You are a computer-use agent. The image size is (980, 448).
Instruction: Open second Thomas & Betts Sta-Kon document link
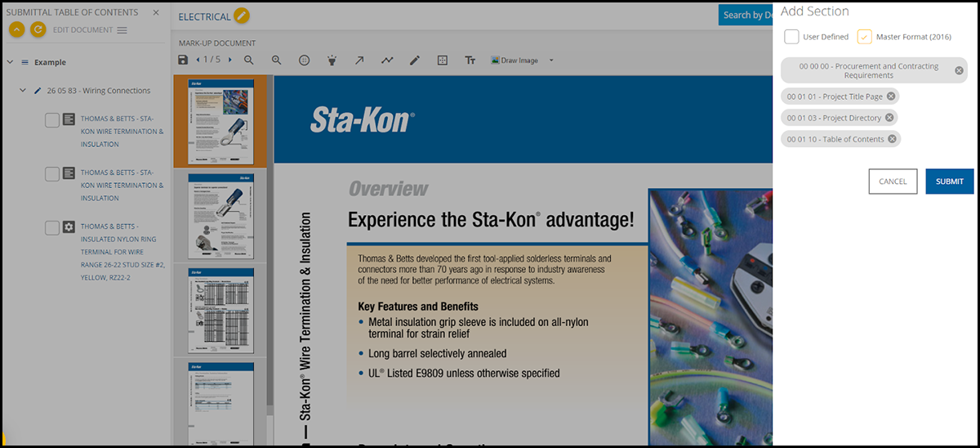click(x=122, y=186)
